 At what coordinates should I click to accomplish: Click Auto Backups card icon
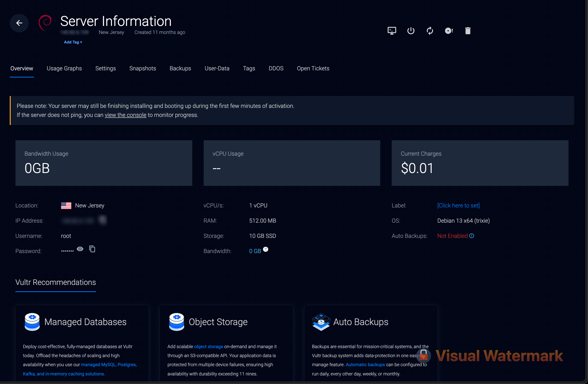(x=321, y=322)
